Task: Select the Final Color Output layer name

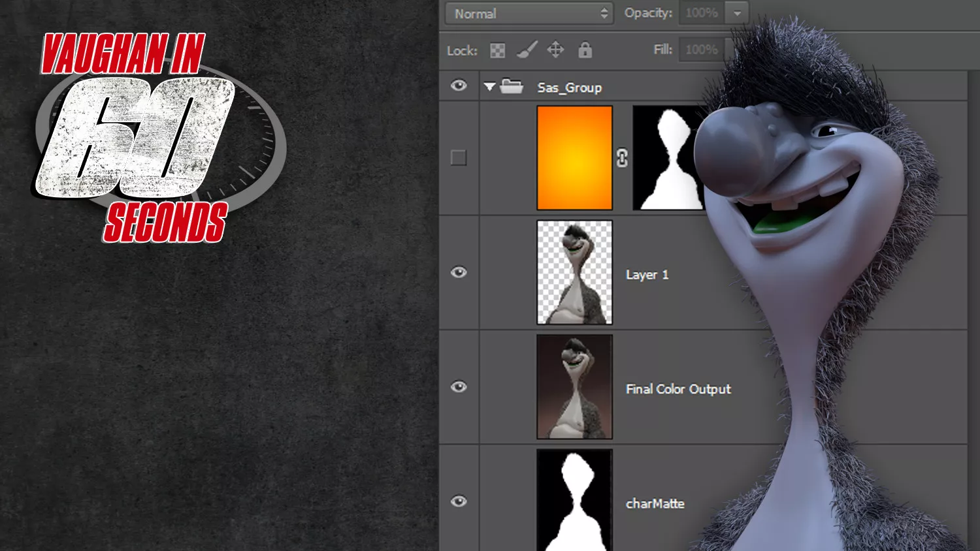Action: point(678,389)
